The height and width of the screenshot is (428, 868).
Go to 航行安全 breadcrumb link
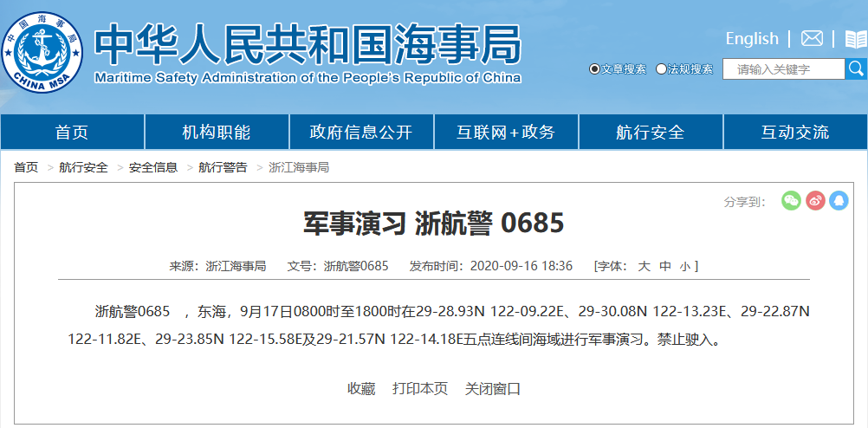pos(83,167)
